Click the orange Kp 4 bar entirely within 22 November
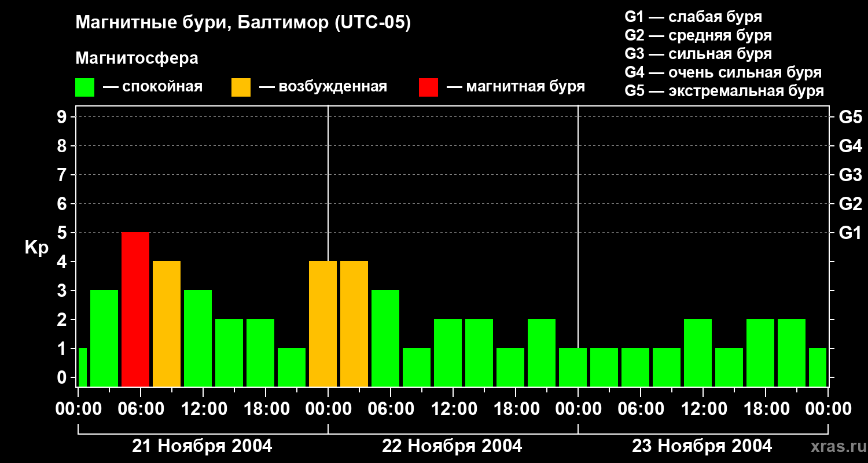868x463 pixels. pos(354,324)
